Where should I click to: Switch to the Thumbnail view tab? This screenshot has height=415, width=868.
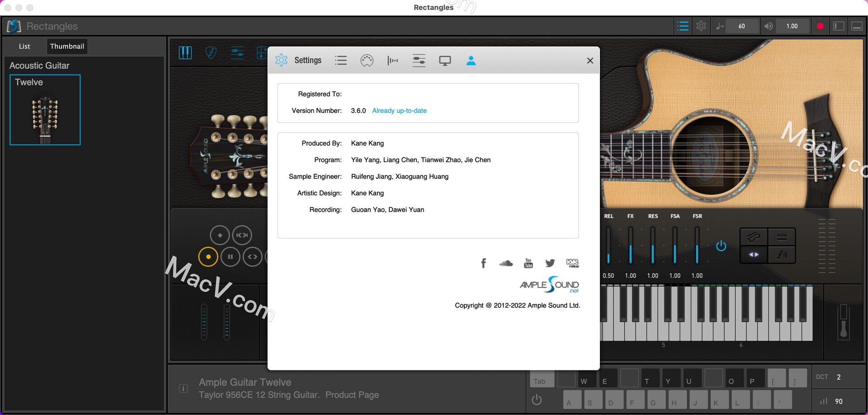coord(67,46)
